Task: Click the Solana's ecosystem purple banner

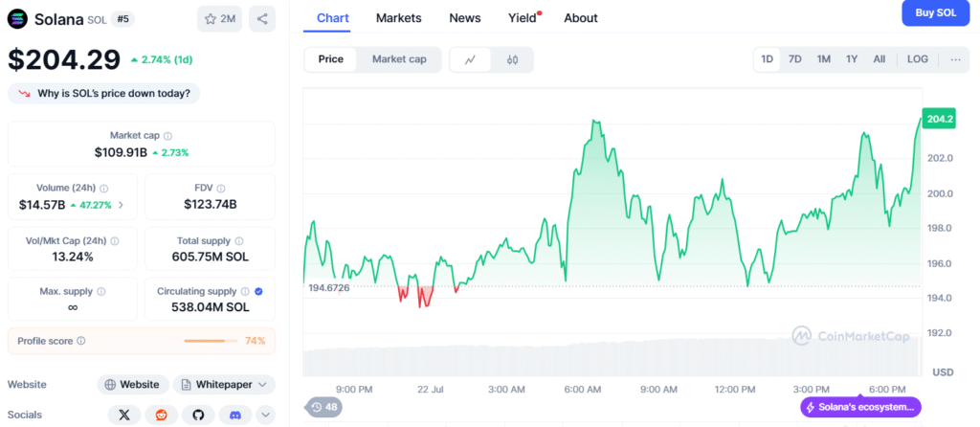Action: point(860,407)
